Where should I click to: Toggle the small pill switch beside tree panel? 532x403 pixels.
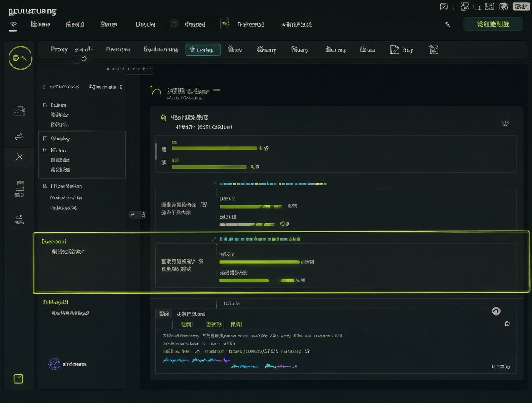137,215
